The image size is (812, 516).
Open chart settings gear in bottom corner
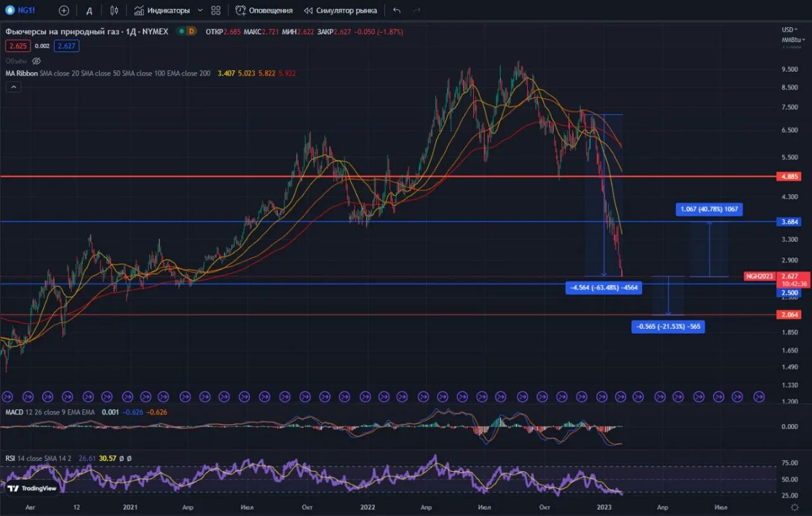pos(795,507)
